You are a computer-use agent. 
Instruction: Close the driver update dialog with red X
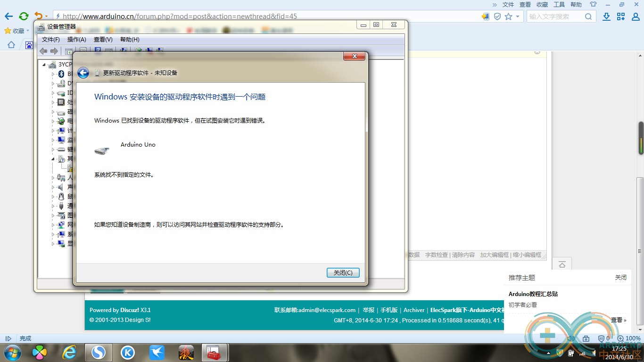[x=354, y=57]
